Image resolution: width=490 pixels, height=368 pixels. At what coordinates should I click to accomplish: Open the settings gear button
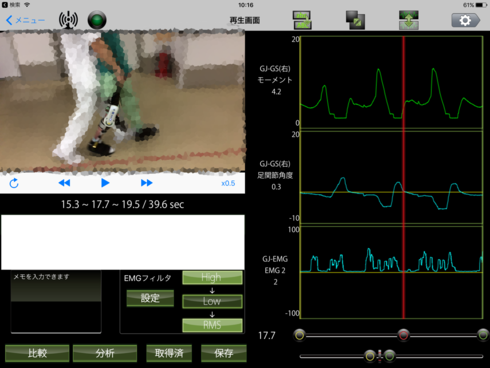(x=465, y=20)
